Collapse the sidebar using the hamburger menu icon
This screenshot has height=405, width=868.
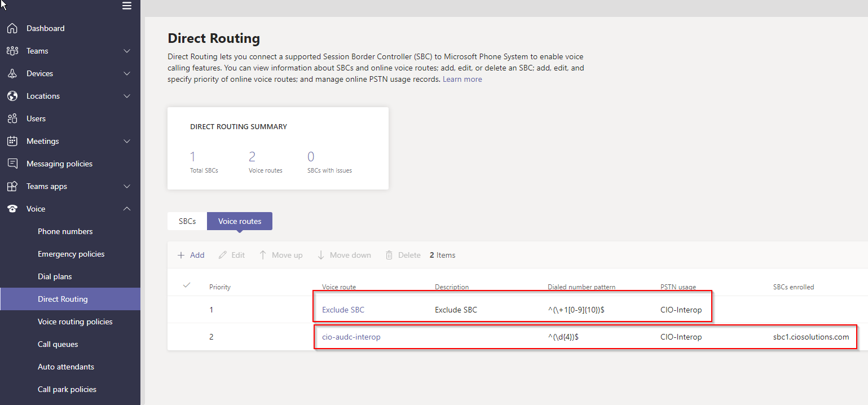pyautogui.click(x=127, y=6)
